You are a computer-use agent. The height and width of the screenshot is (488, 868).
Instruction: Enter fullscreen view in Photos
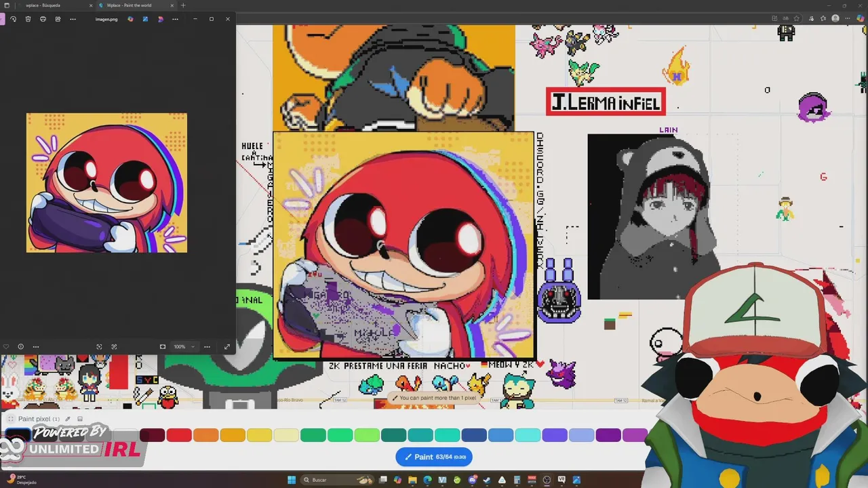(226, 346)
